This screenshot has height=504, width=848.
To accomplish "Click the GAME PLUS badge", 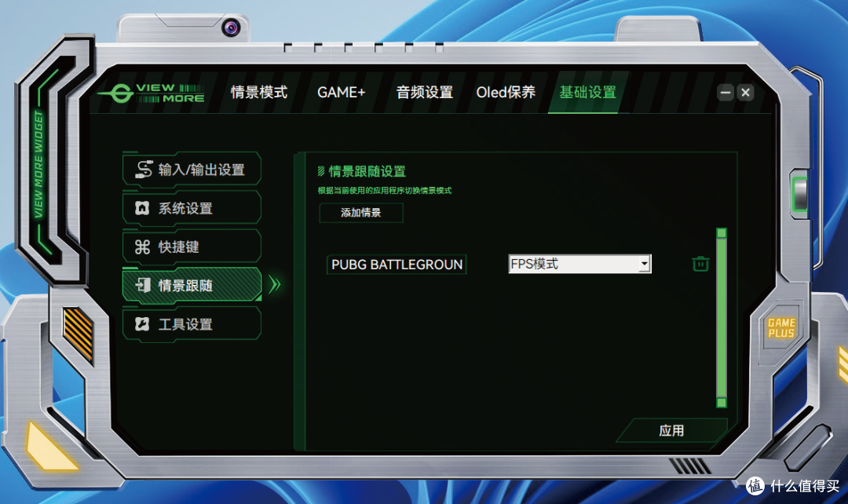I will point(781,327).
